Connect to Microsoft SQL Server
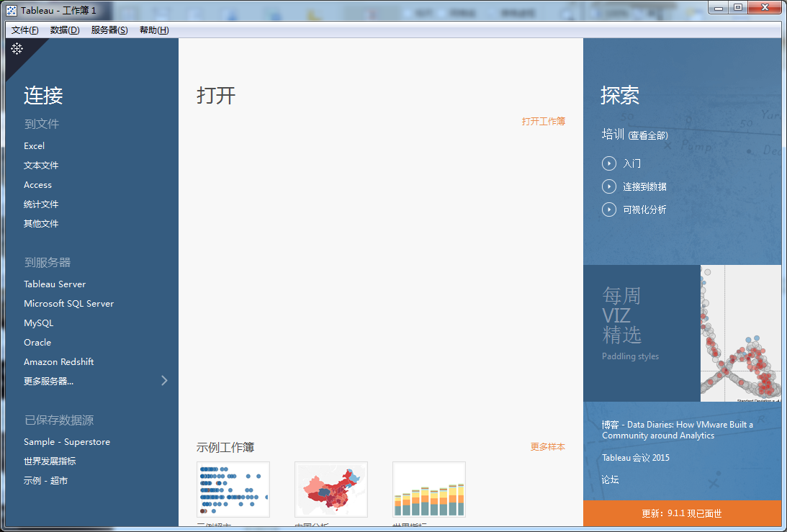This screenshot has height=532, width=787. click(x=68, y=304)
